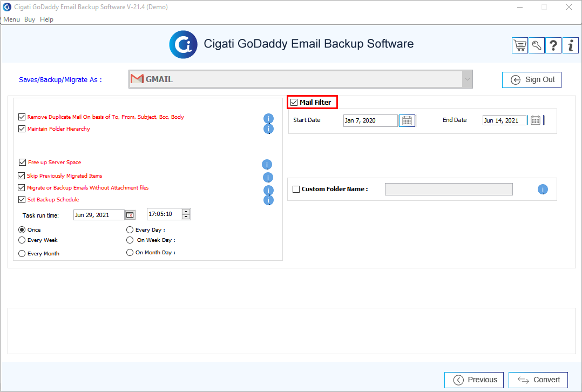Click the Cigati logo in the header
582x392 pixels.
tap(184, 44)
